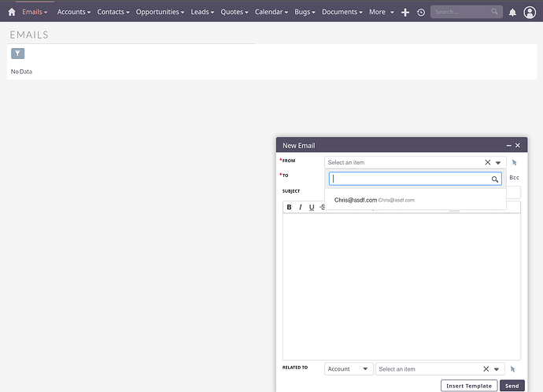Click the email list filter icon
Viewport: 543px width, 392px height.
click(x=17, y=54)
